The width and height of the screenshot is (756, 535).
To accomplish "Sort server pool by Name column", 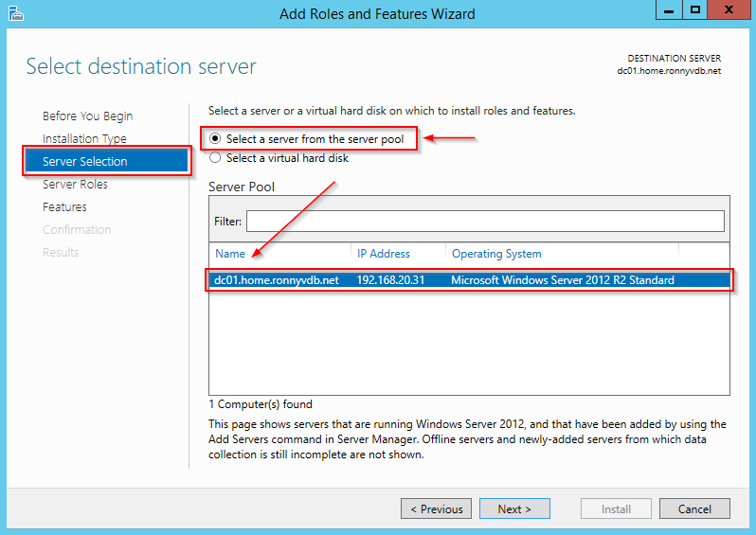I will [230, 254].
